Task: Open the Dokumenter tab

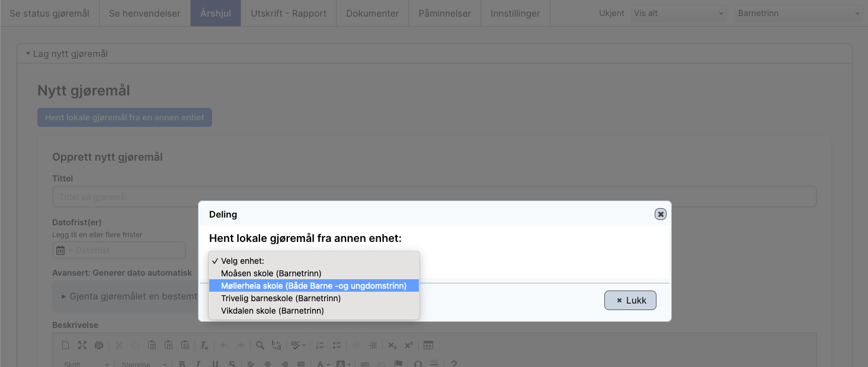Action: coord(373,13)
